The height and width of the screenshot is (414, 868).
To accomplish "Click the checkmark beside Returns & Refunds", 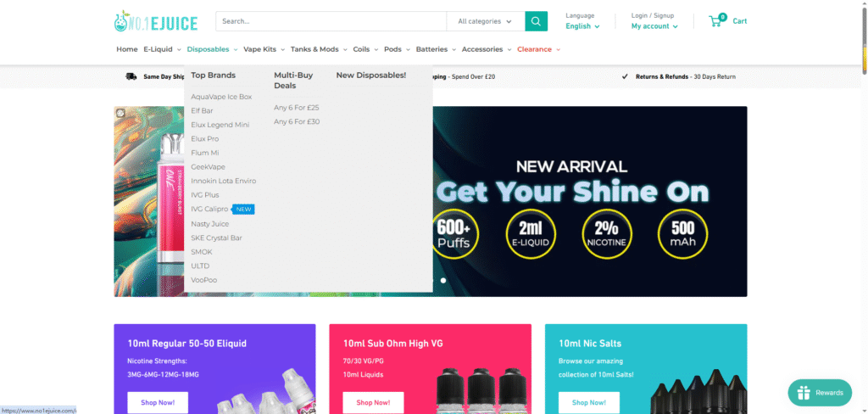I will coord(625,76).
